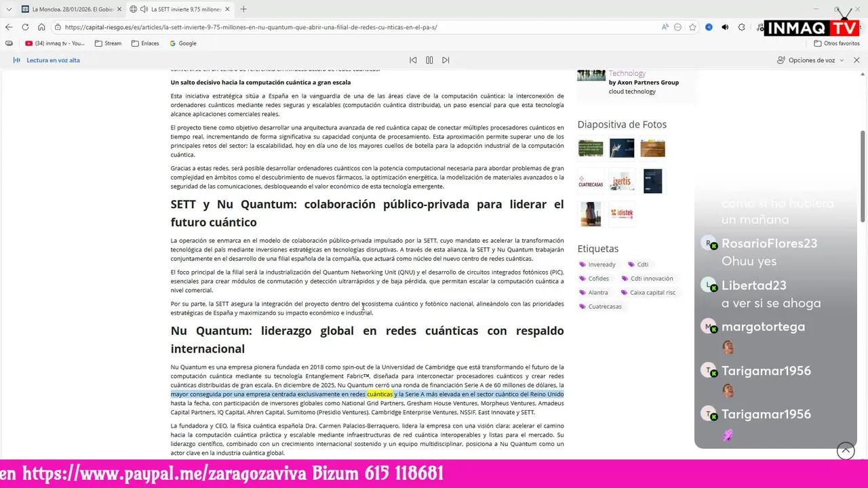Open the dark blue book cover thumbnail

[x=653, y=182]
